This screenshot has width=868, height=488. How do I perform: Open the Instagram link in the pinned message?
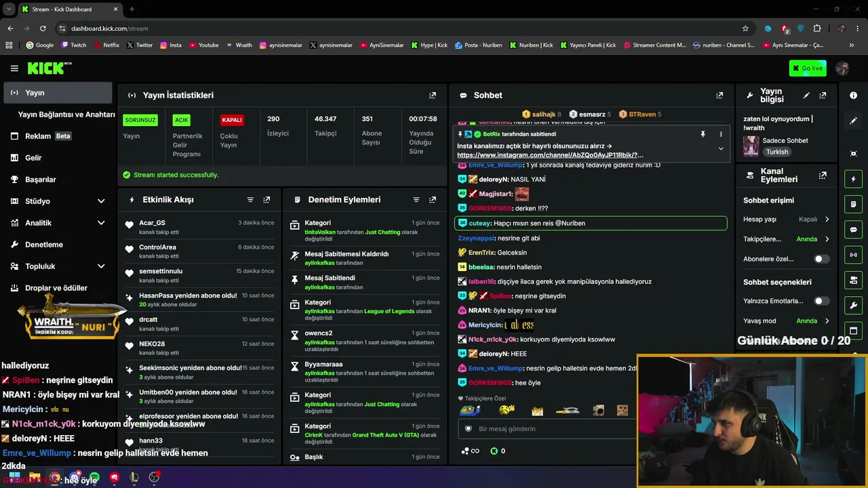pyautogui.click(x=550, y=155)
